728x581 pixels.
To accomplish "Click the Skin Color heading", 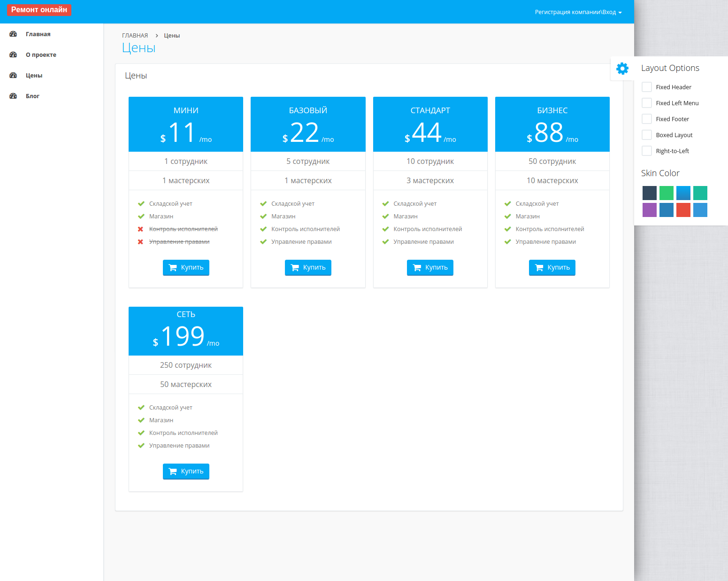I will (660, 173).
